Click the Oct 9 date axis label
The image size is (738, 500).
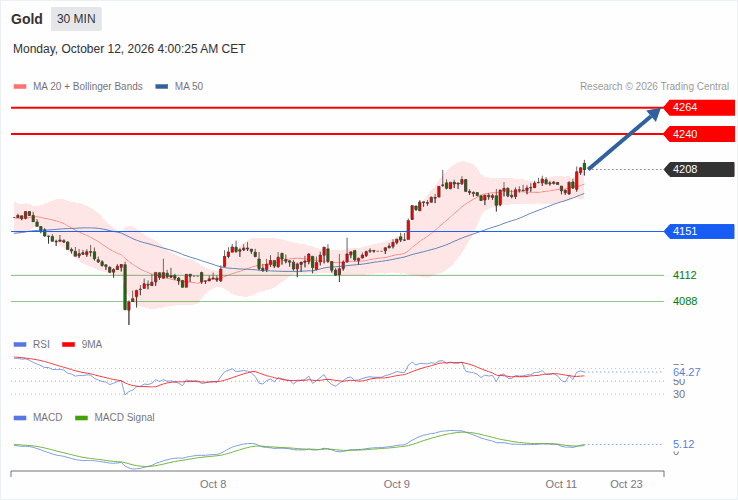tap(397, 484)
